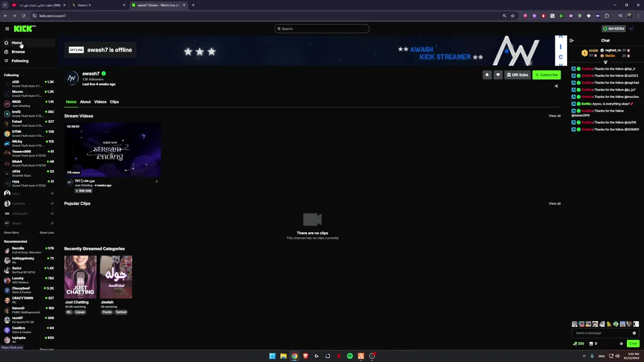Open a new browser tab
The image size is (644, 362).
pyautogui.click(x=193, y=5)
